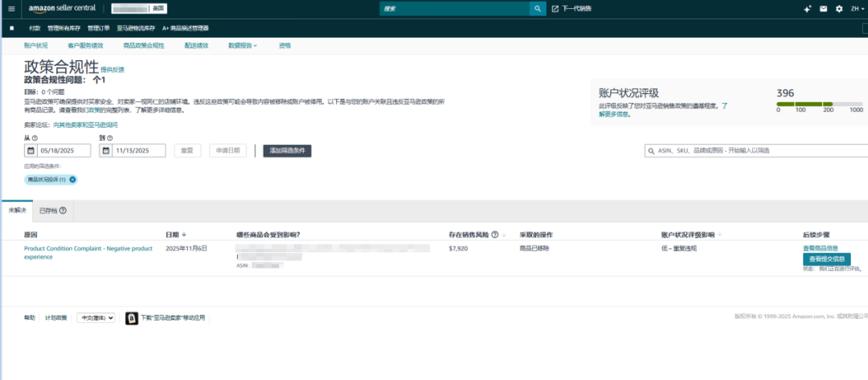
Task: Click the 提供反馈 link
Action: tap(113, 70)
